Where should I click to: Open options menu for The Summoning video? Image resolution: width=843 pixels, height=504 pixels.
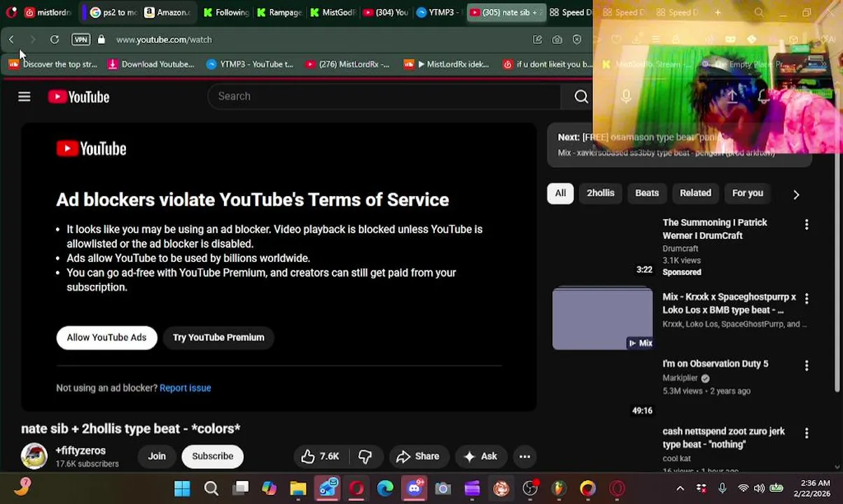click(807, 225)
